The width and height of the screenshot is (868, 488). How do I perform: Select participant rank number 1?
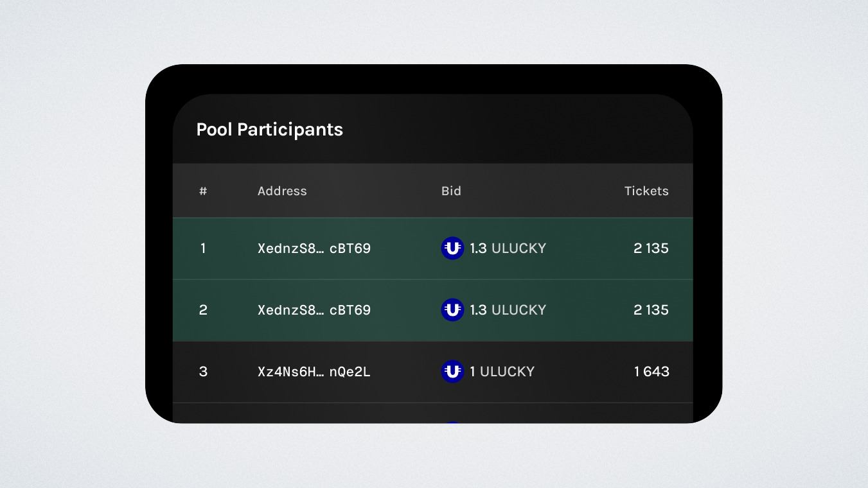pyautogui.click(x=203, y=248)
